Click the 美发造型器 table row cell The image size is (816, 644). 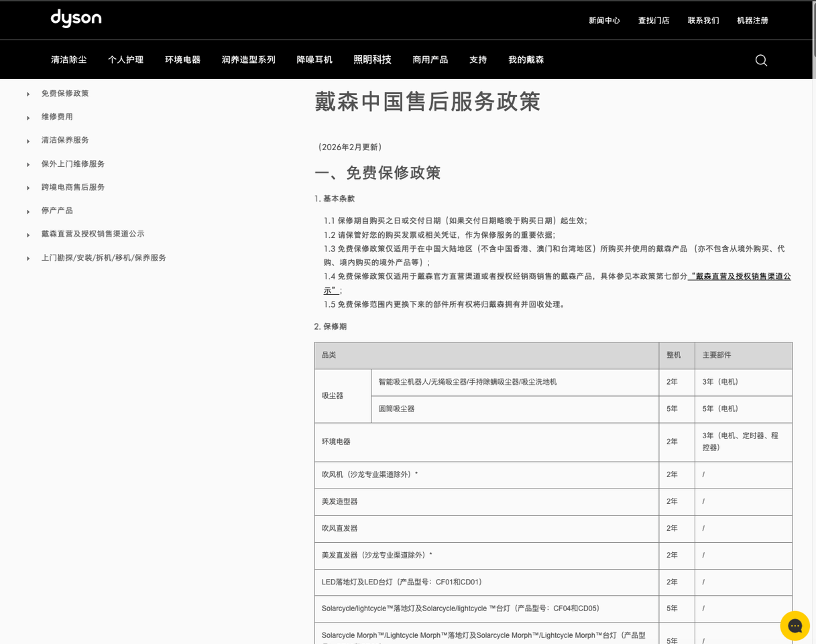[x=487, y=501]
